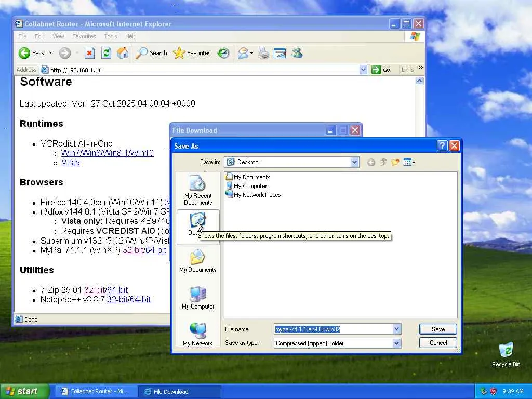
Task: Click the Save button
Action: pyautogui.click(x=438, y=329)
